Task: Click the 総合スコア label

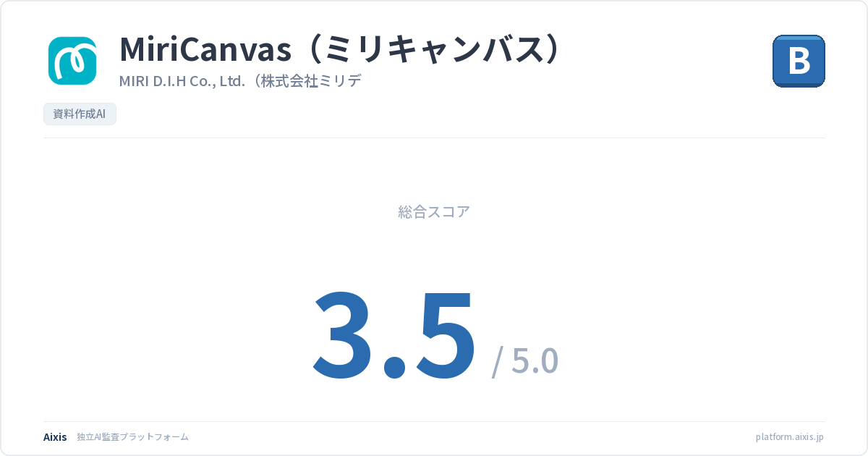Action: point(434,212)
